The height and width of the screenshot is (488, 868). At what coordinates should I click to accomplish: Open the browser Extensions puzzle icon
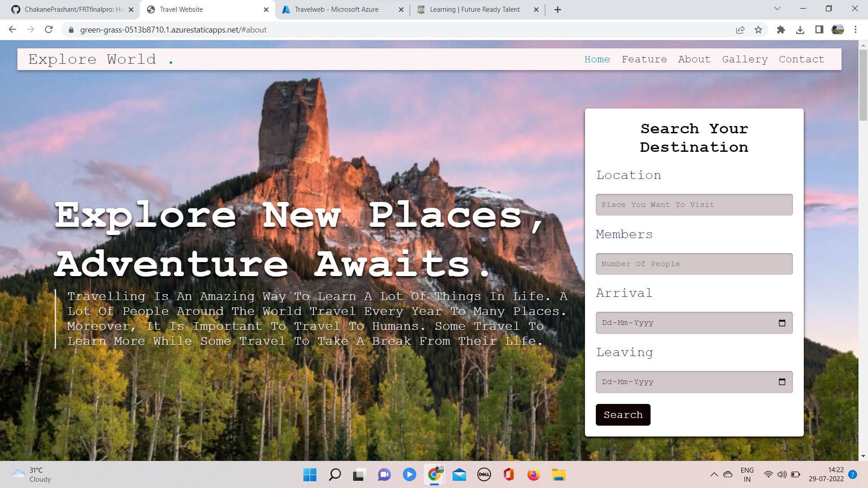click(x=781, y=30)
